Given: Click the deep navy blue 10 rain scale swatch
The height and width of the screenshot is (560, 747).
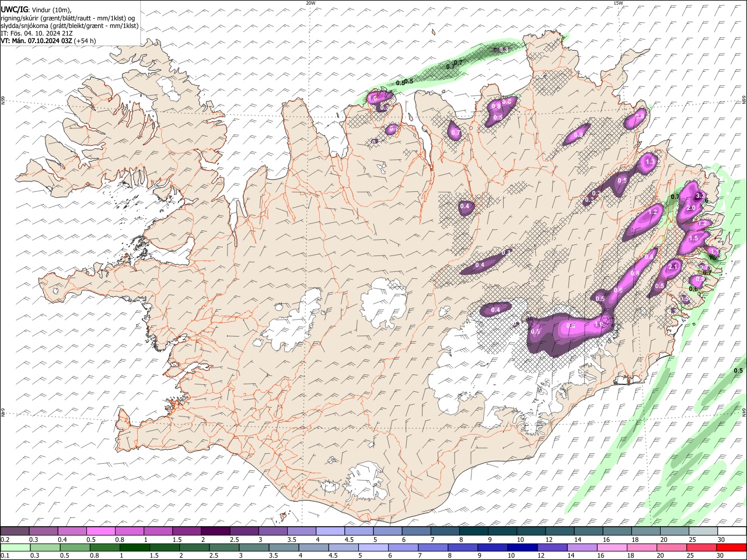Looking at the screenshot, I should [x=521, y=547].
